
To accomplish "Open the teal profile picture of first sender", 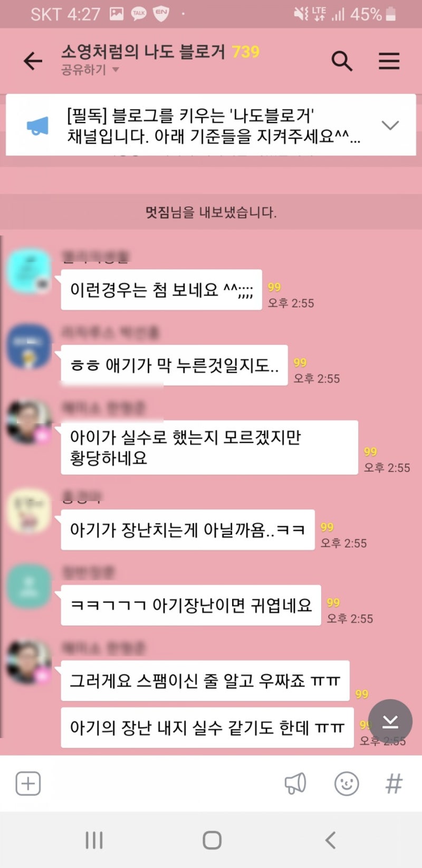I will pyautogui.click(x=29, y=271).
